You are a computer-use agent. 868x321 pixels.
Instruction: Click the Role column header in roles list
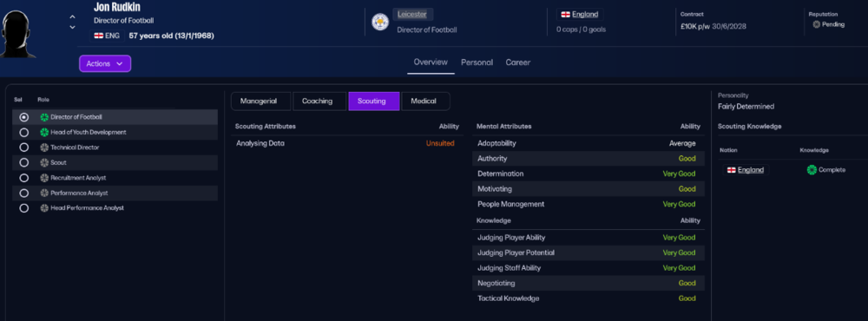tap(43, 100)
